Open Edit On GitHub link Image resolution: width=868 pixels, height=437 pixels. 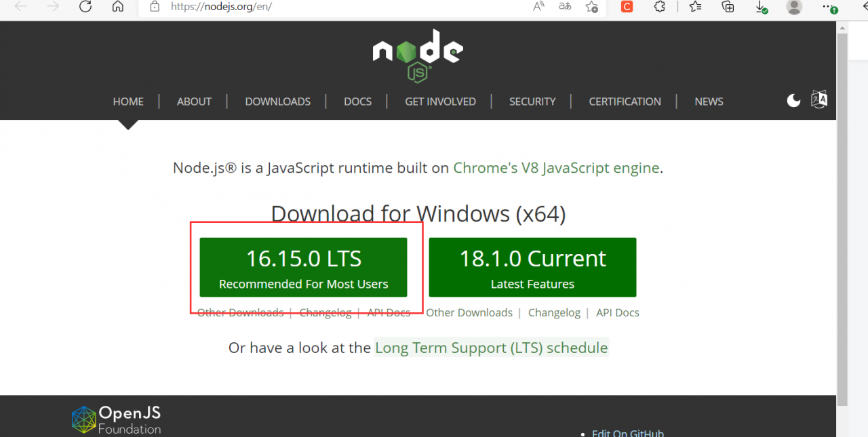pyautogui.click(x=628, y=433)
